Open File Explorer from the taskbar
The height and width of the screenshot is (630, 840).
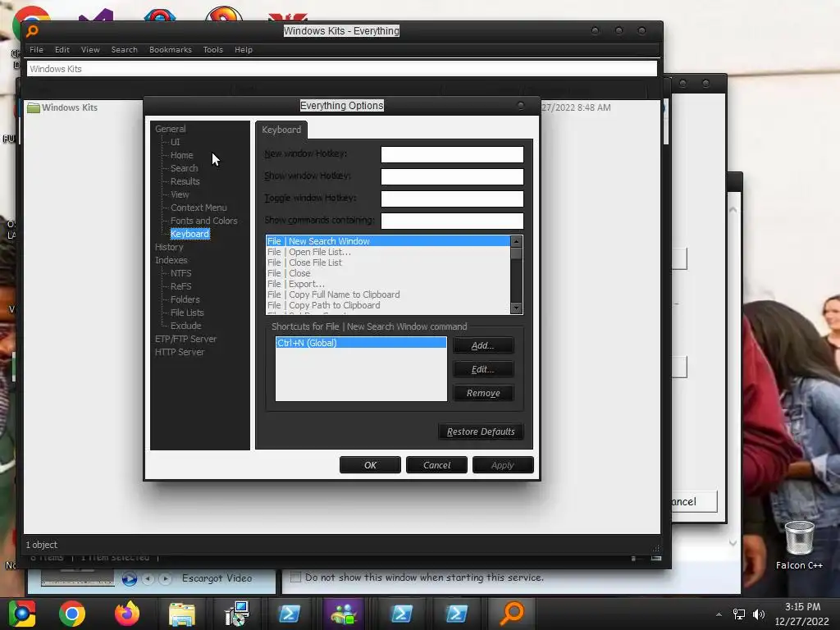pos(181,614)
